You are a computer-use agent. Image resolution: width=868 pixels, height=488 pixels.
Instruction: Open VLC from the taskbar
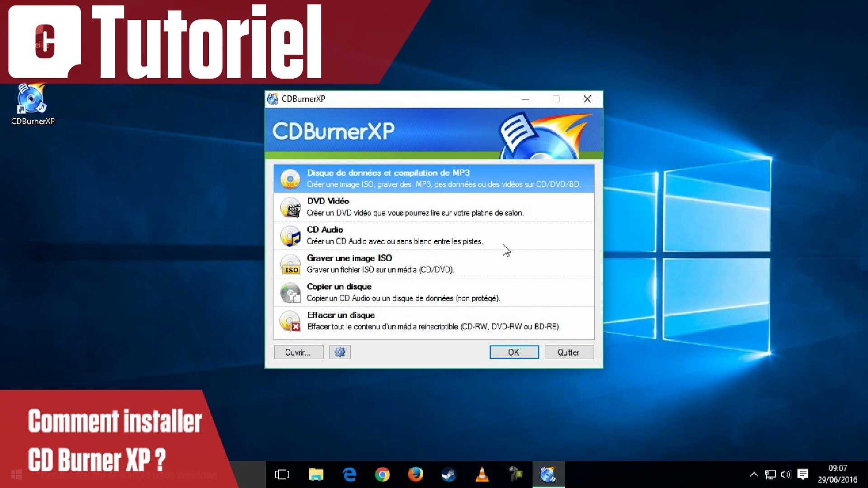click(x=482, y=474)
